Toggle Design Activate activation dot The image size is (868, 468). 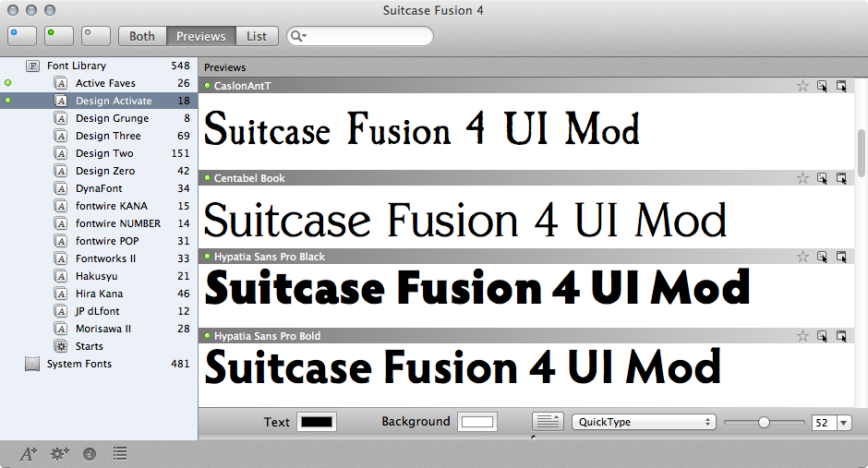click(x=7, y=101)
